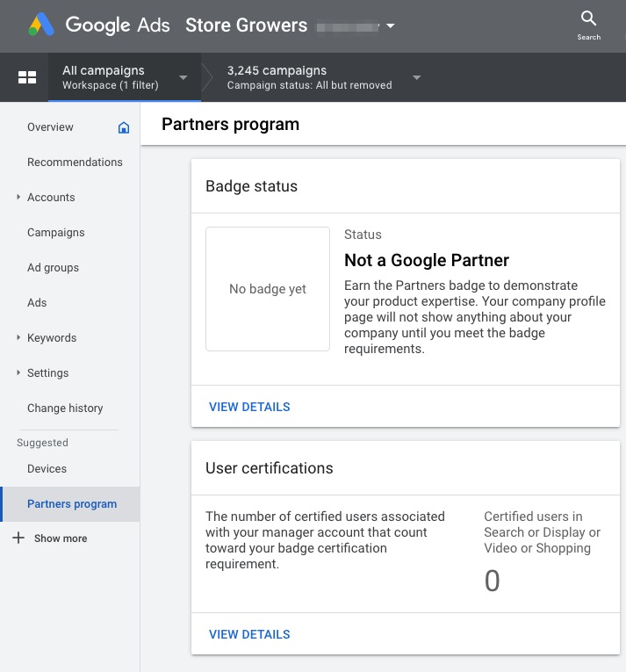The height and width of the screenshot is (672, 626).
Task: Click the plus icon beside Show more
Action: tap(18, 538)
